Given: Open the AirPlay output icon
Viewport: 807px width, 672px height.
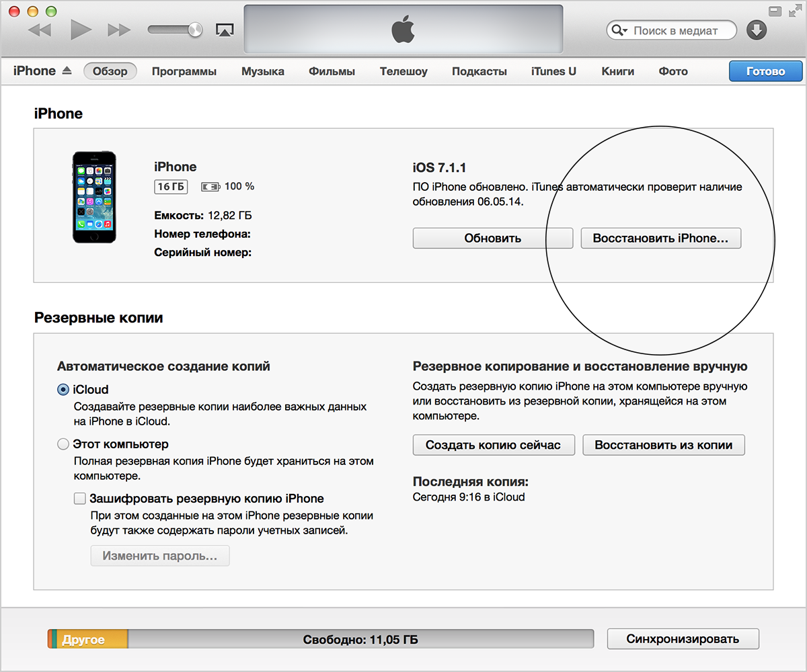Looking at the screenshot, I should pos(224,30).
